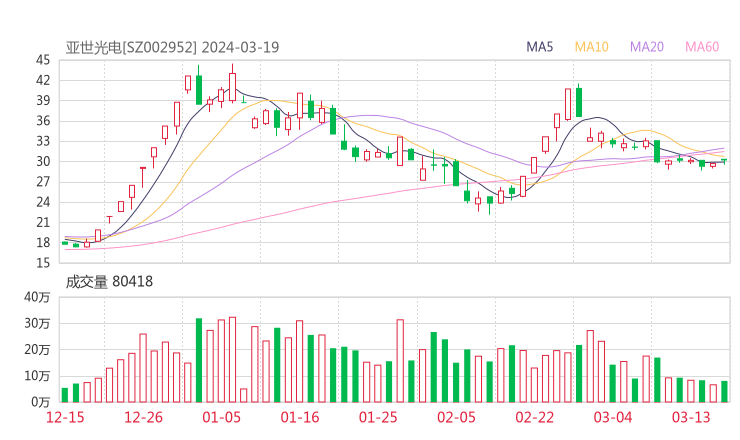Select the last green volume bar at far right
Viewport: 740px width, 440px height.
click(x=724, y=392)
